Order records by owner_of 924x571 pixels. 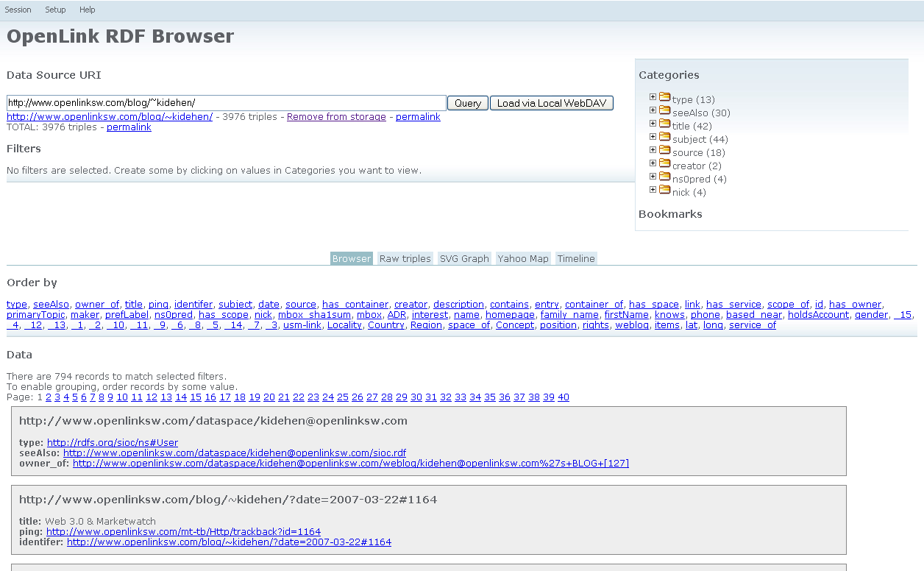(97, 304)
